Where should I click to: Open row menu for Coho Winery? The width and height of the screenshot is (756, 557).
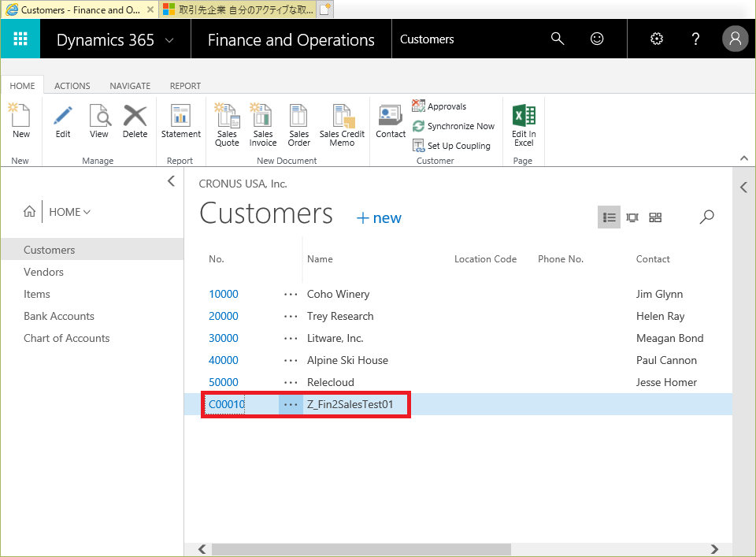pos(291,294)
